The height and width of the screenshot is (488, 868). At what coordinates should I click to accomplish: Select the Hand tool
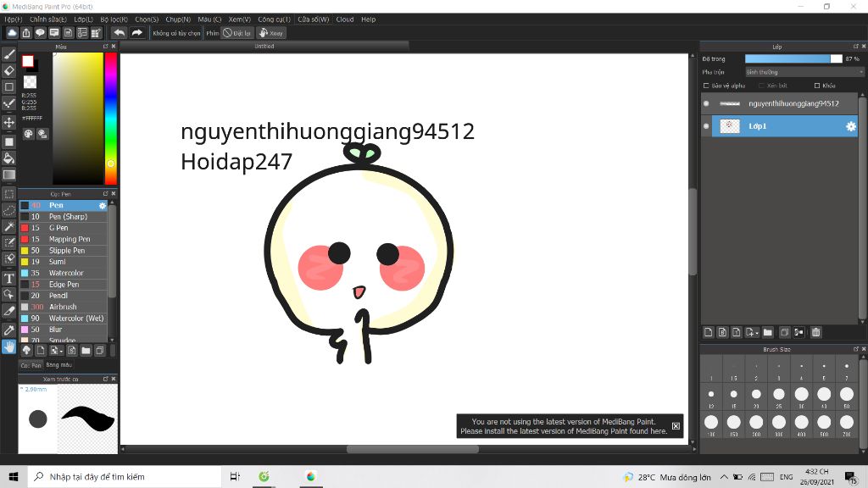coord(8,347)
